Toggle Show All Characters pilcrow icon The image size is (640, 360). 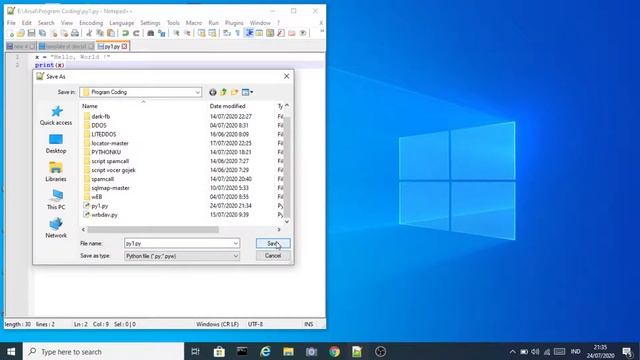pyautogui.click(x=238, y=33)
